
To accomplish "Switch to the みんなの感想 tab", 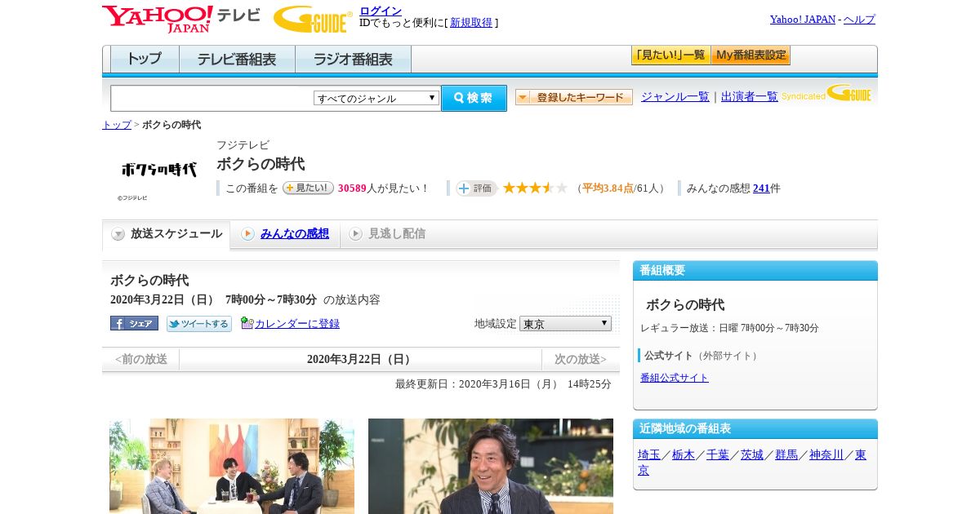I will click(285, 234).
